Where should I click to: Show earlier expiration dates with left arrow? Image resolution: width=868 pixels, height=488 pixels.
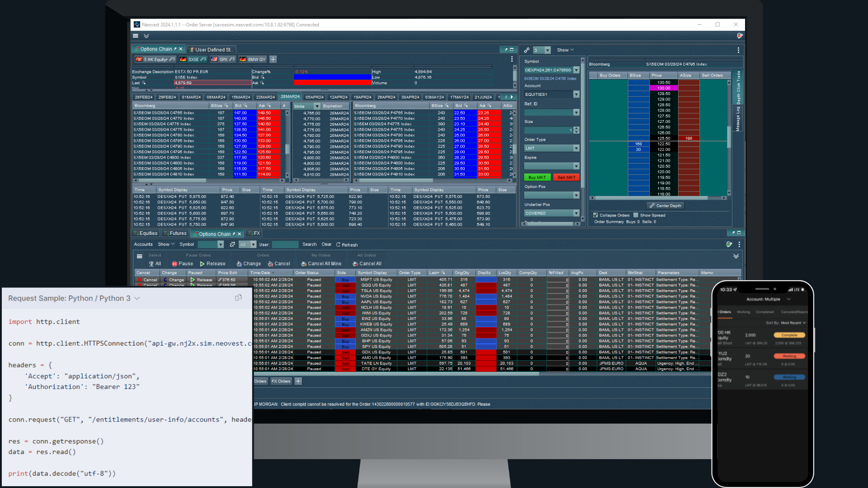click(x=506, y=97)
